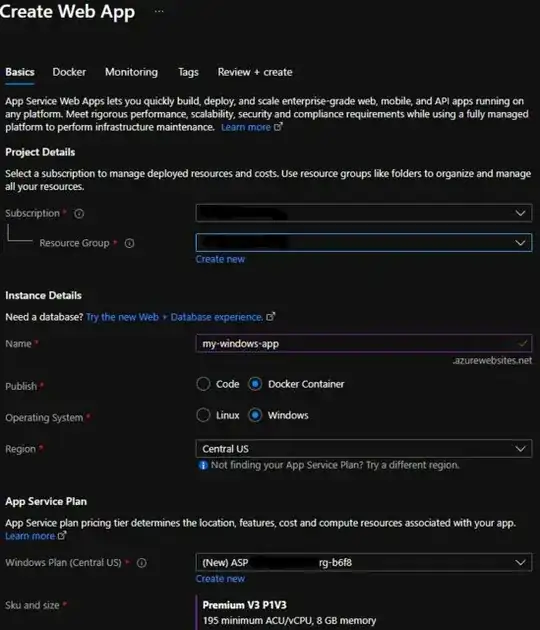Click the Instance Details heading

pyautogui.click(x=43, y=296)
